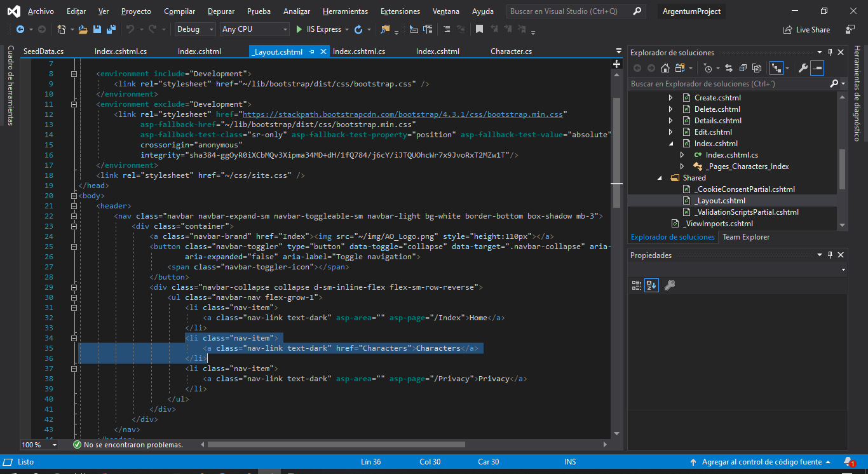
Task: Toggle the preview selected items button
Action: click(817, 68)
